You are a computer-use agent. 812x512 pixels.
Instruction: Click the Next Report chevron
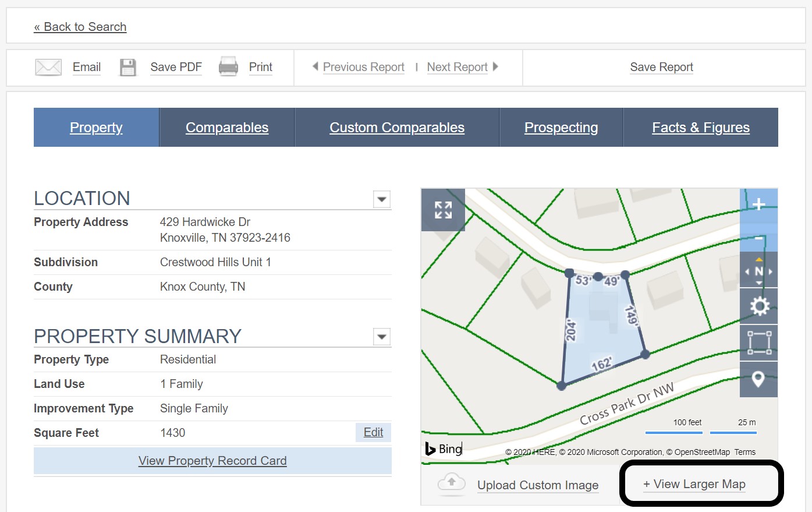[495, 67]
